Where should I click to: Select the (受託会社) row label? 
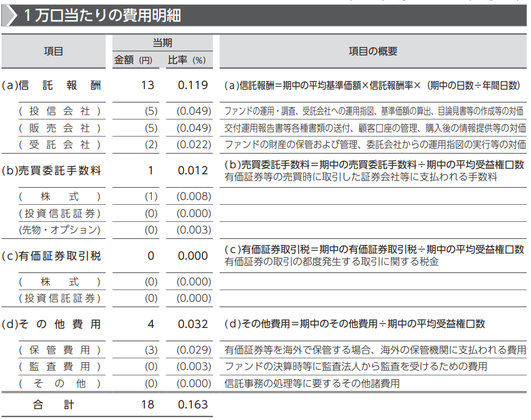pyautogui.click(x=60, y=144)
